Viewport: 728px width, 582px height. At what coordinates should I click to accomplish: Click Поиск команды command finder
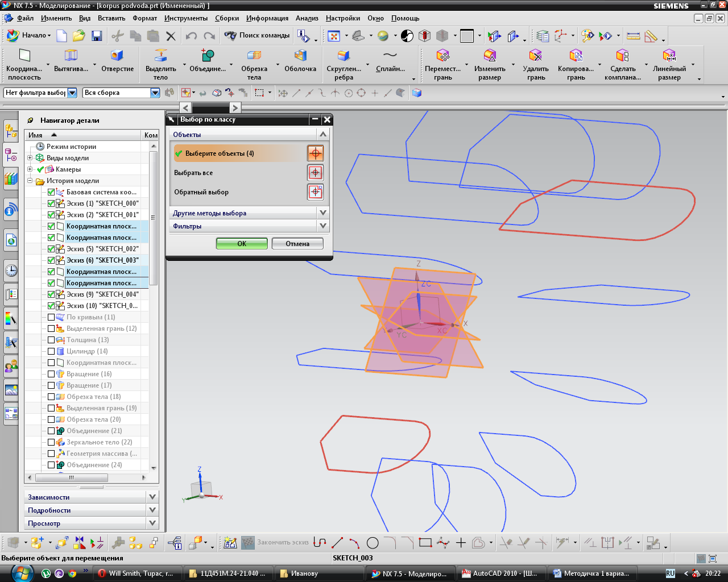pos(258,35)
